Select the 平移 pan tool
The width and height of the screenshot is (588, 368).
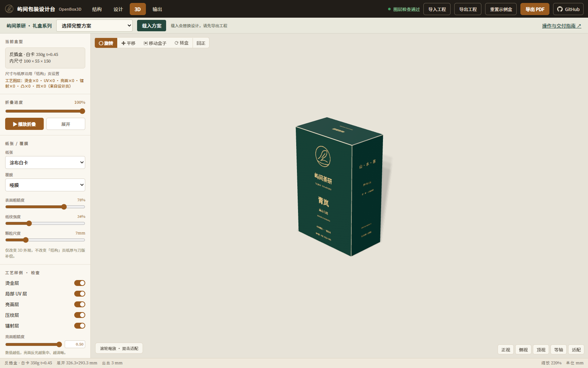pyautogui.click(x=128, y=43)
